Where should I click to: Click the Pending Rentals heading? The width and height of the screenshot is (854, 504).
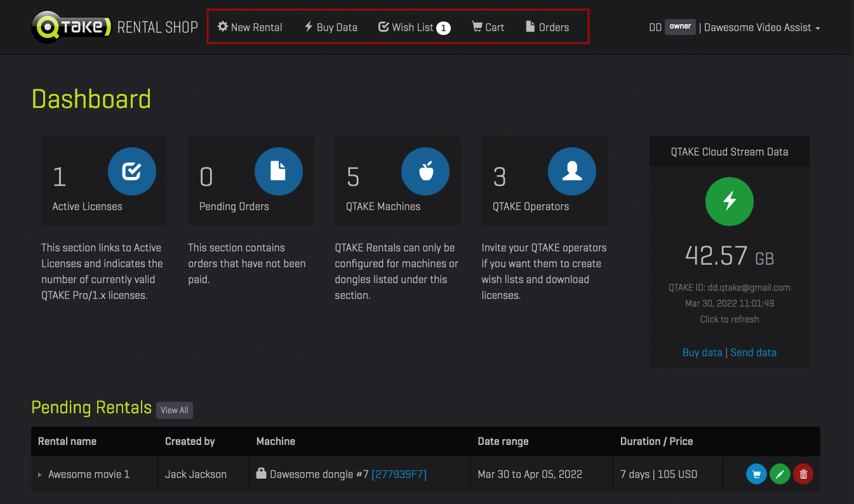tap(91, 408)
